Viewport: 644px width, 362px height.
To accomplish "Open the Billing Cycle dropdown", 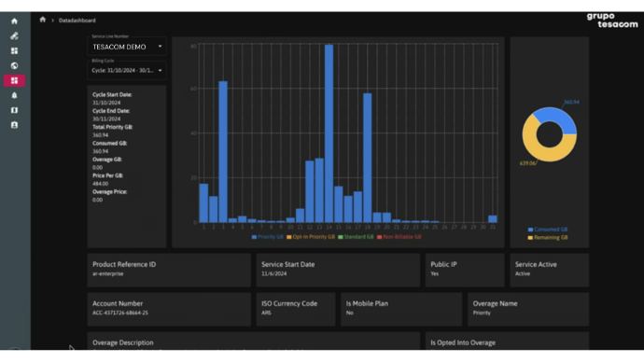I will [127, 70].
